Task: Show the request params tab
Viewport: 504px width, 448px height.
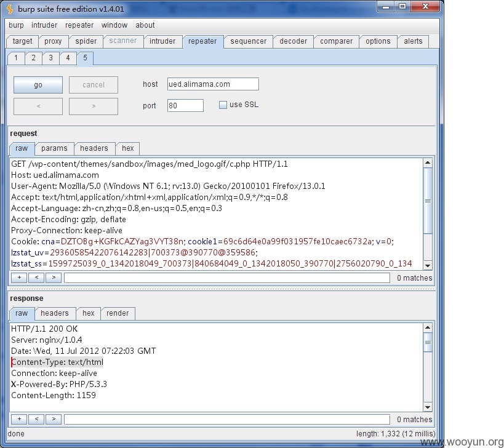Action: click(x=54, y=148)
